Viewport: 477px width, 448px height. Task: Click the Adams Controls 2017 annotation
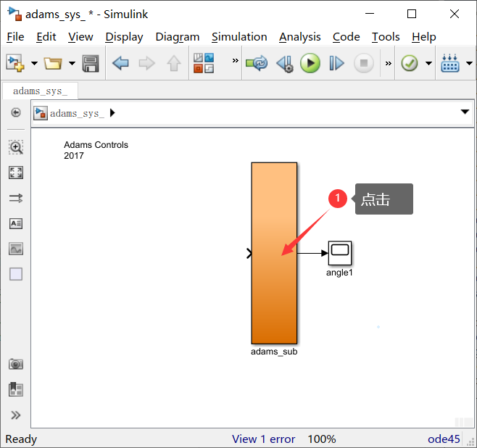(96, 150)
